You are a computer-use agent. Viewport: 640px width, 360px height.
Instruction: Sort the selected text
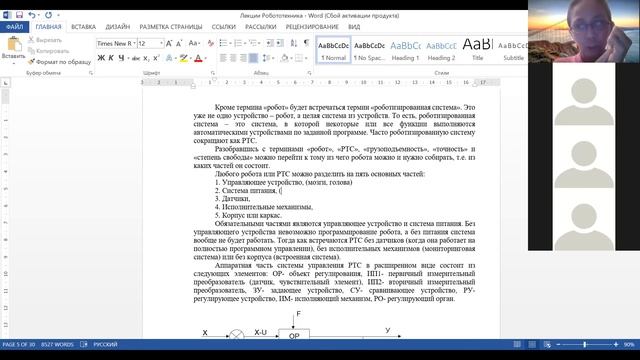(x=294, y=43)
